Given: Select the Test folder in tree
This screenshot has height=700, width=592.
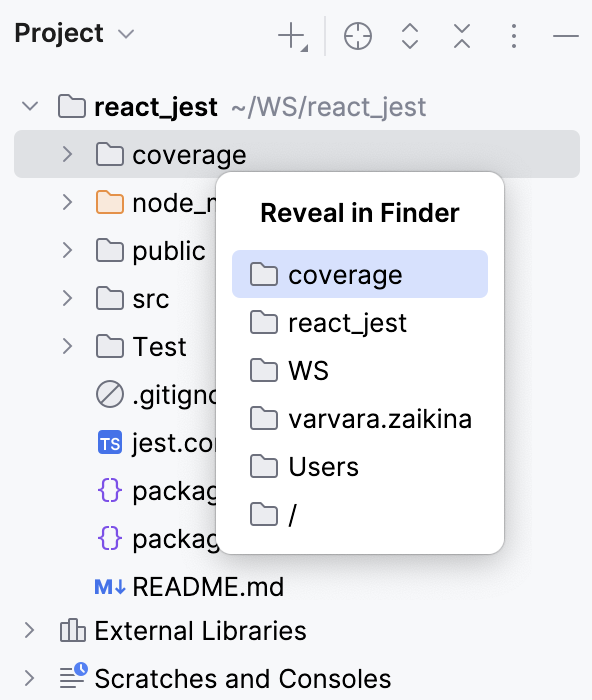Looking at the screenshot, I should click(x=159, y=346).
